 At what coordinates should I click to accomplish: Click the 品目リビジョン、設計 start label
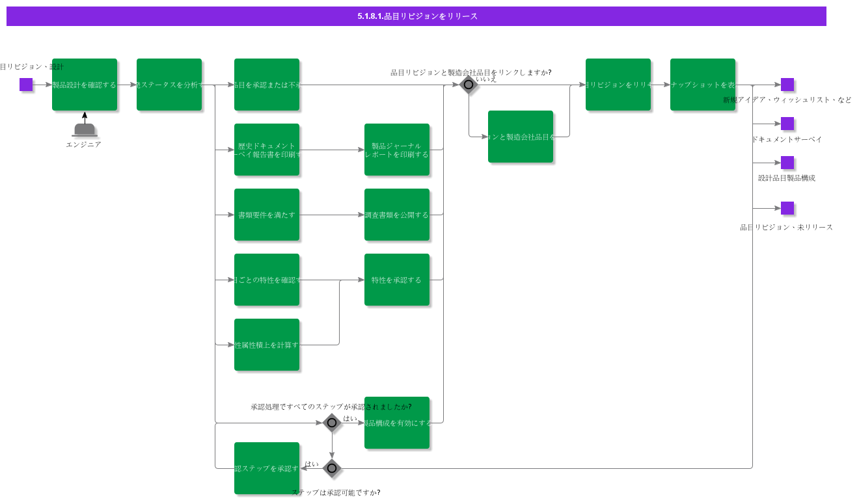pyautogui.click(x=32, y=66)
